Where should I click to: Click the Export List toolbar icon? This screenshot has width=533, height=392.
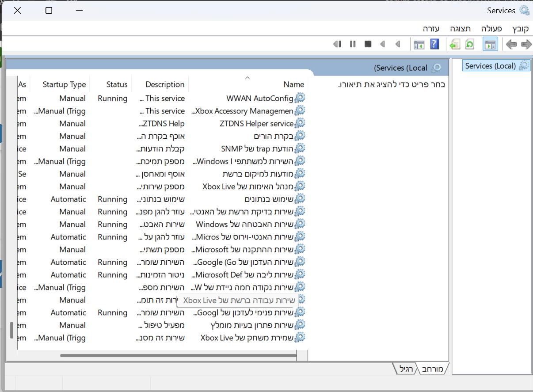(455, 44)
